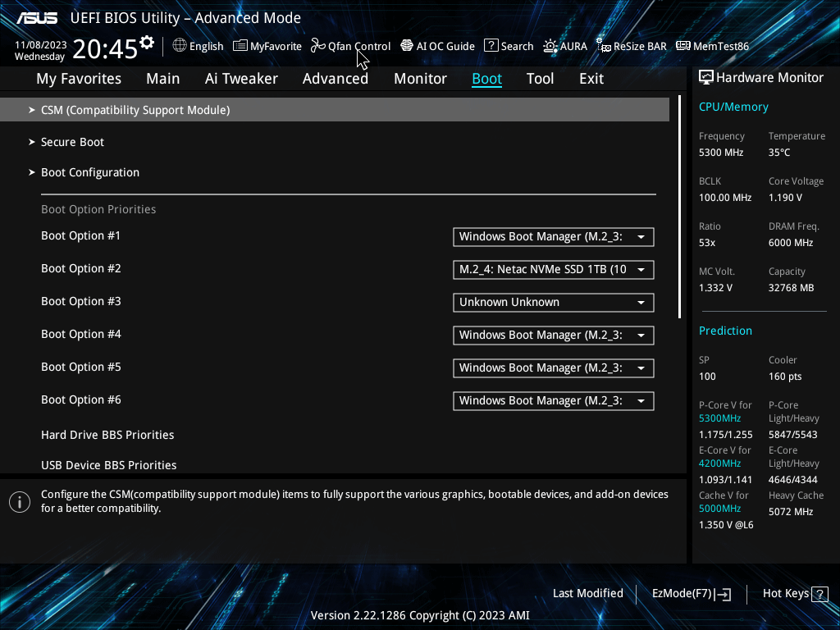This screenshot has height=630, width=840.
Task: Click the cyan 5300MHz P-Core link
Action: coord(719,418)
